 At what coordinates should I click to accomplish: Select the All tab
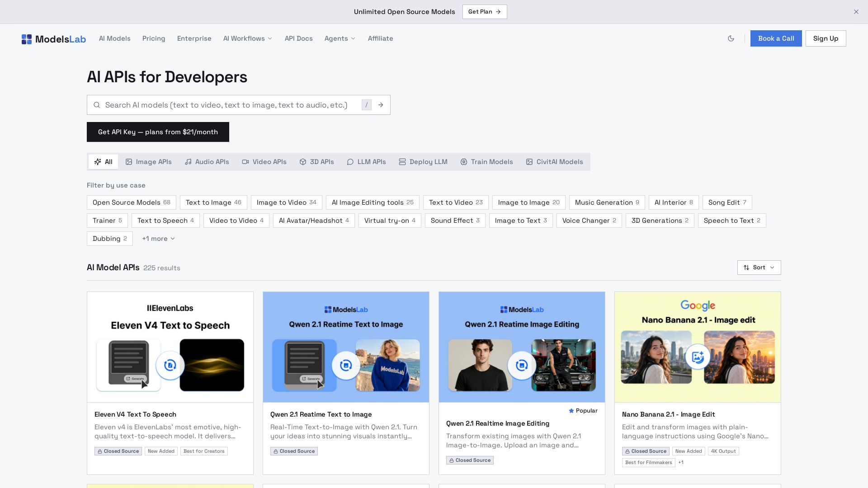104,162
